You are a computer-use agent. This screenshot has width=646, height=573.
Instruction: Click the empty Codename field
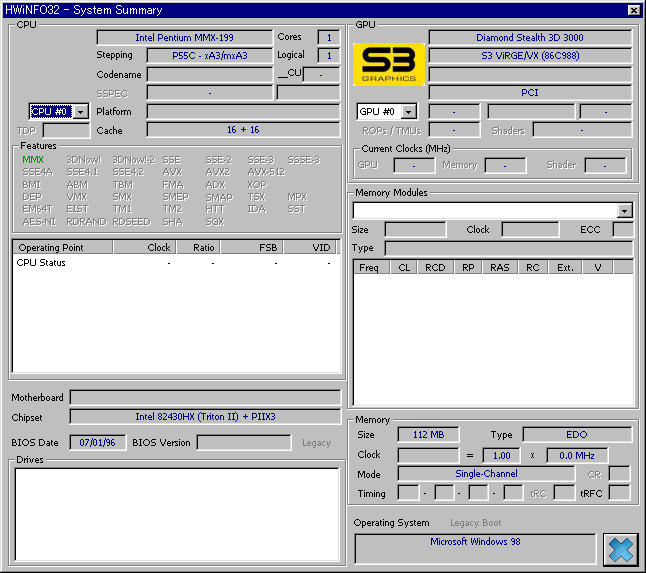point(210,75)
